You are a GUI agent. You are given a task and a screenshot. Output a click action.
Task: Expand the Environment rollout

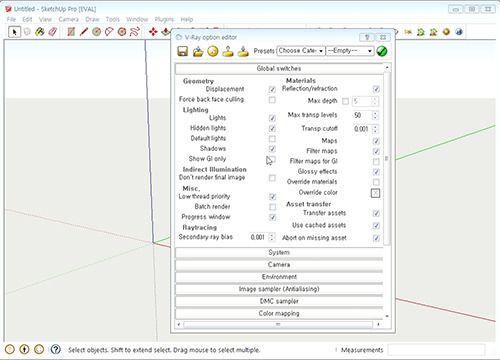279,277
